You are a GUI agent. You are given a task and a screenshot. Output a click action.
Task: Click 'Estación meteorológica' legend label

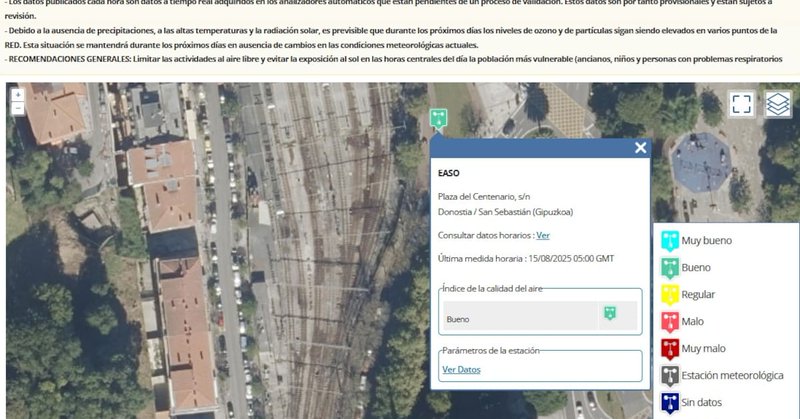tap(733, 376)
